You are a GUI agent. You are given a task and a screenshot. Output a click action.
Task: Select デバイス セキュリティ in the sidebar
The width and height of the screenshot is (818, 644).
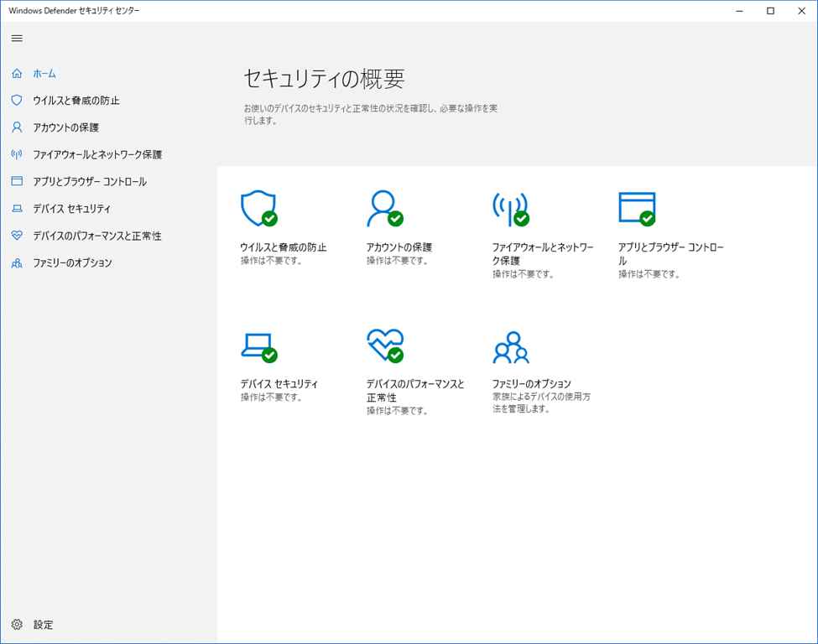71,209
